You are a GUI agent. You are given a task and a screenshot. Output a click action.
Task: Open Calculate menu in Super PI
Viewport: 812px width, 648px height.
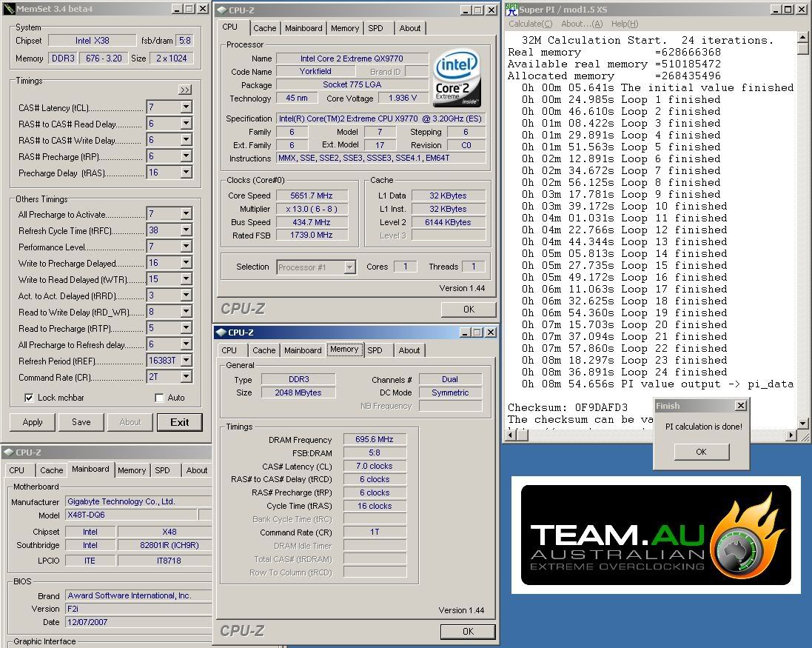(530, 24)
